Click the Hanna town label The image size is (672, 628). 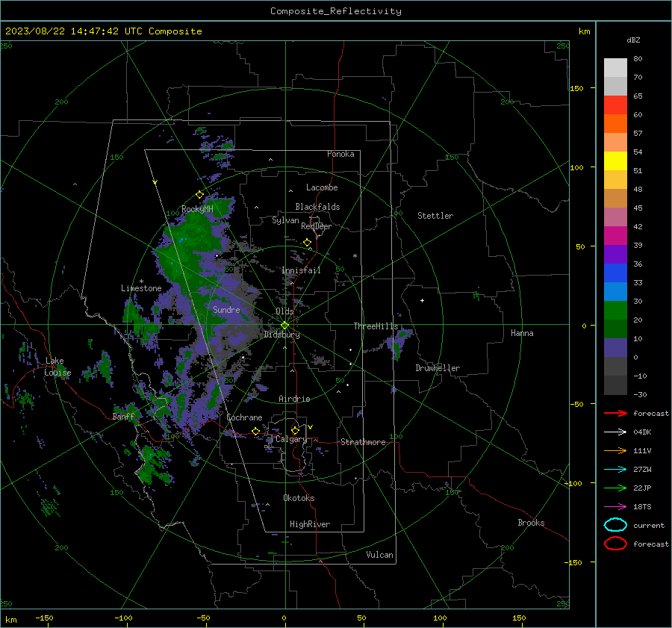pos(522,333)
